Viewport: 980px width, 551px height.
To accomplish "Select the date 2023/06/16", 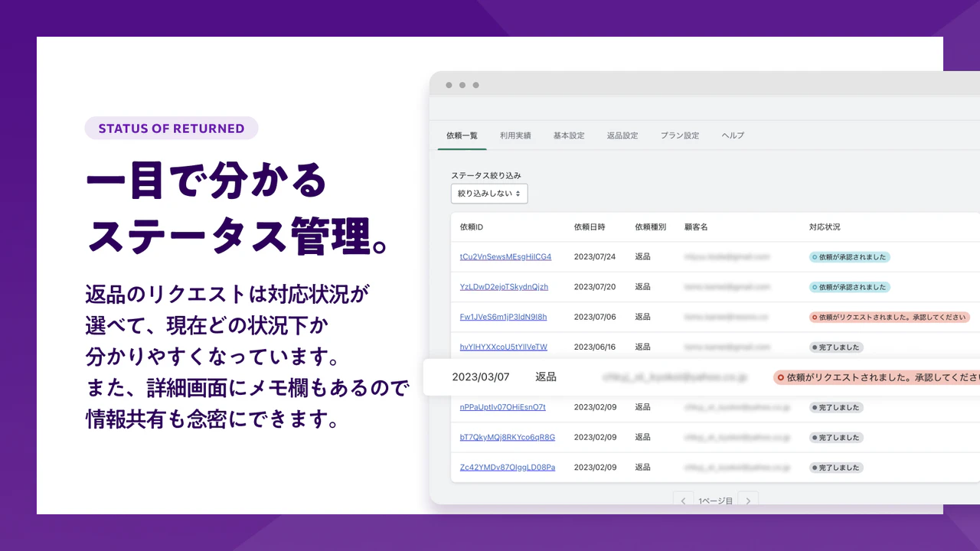I will click(x=595, y=347).
